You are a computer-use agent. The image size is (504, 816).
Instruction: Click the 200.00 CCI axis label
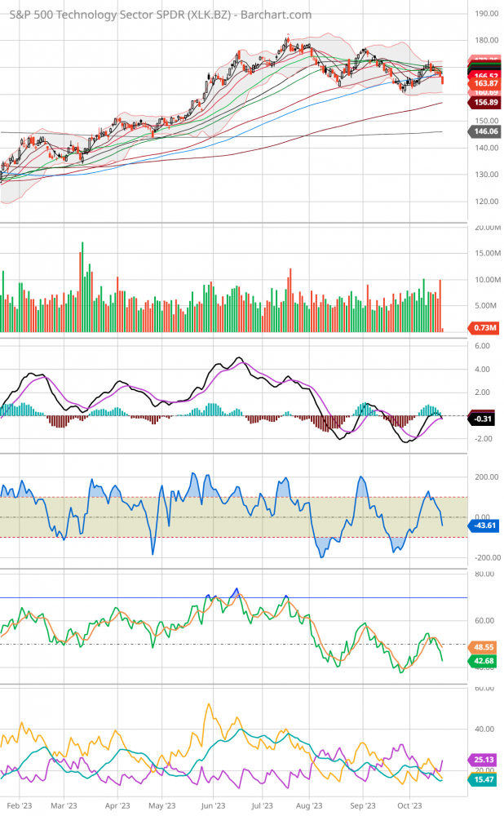[x=486, y=477]
